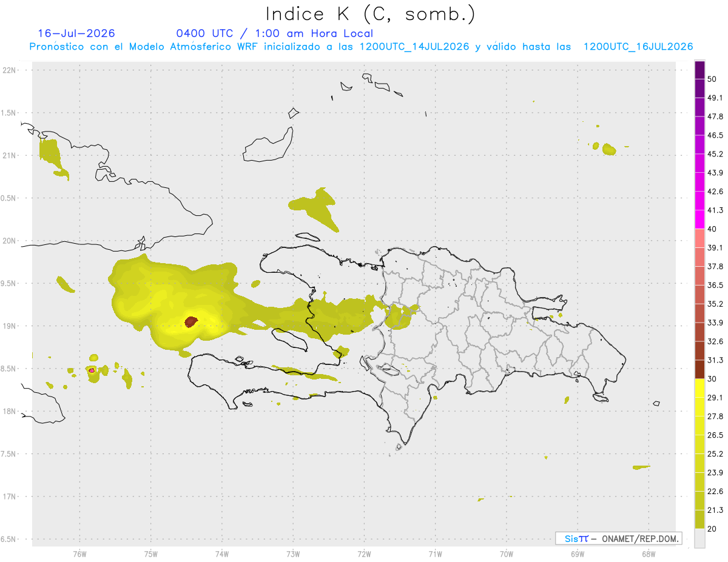This screenshot has height=562, width=728.
Task: Click the '17N' latitude axis label
Action: 10,497
